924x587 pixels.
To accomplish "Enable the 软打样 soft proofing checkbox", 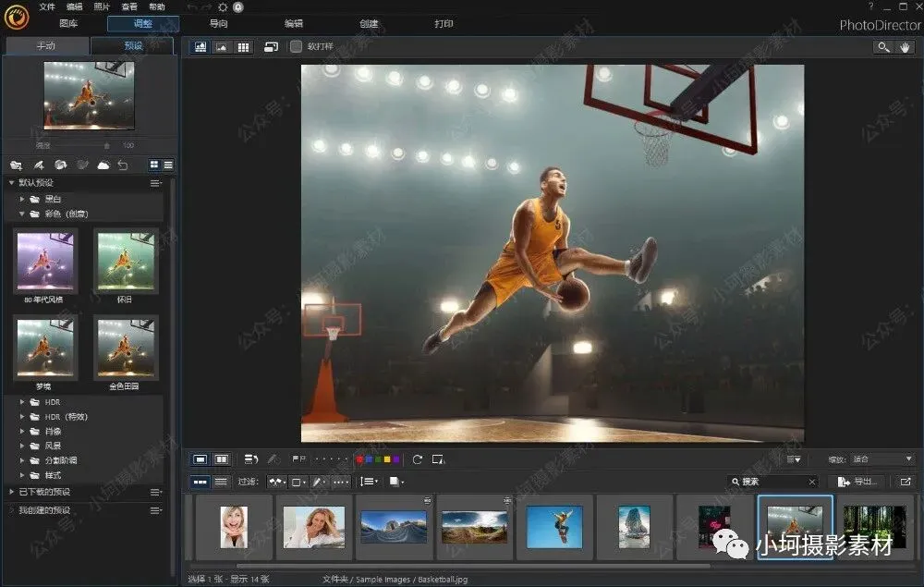I will (x=296, y=46).
